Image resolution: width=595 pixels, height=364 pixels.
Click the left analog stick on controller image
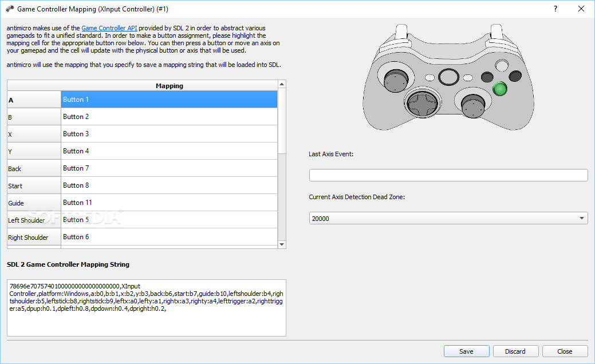coord(396,80)
